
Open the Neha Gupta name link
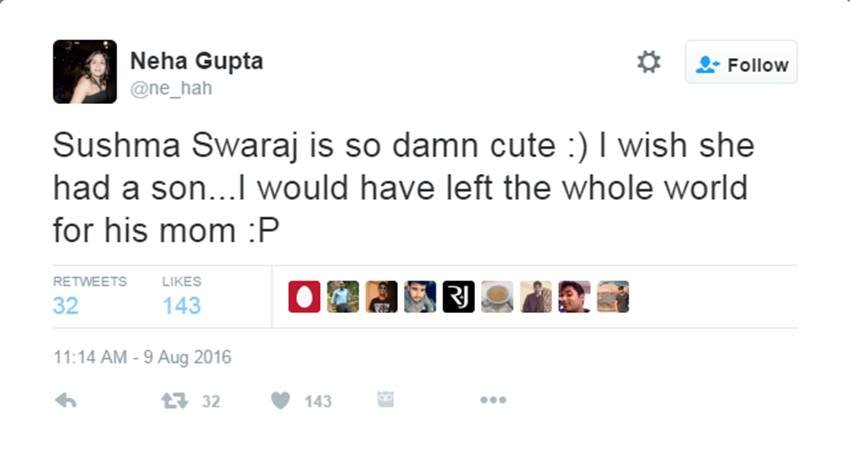pos(196,61)
